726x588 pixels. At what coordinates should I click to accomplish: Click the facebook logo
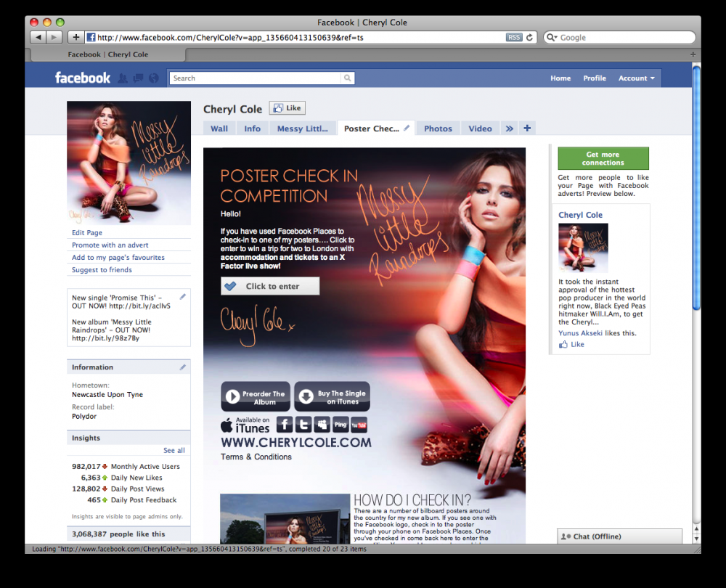point(83,78)
